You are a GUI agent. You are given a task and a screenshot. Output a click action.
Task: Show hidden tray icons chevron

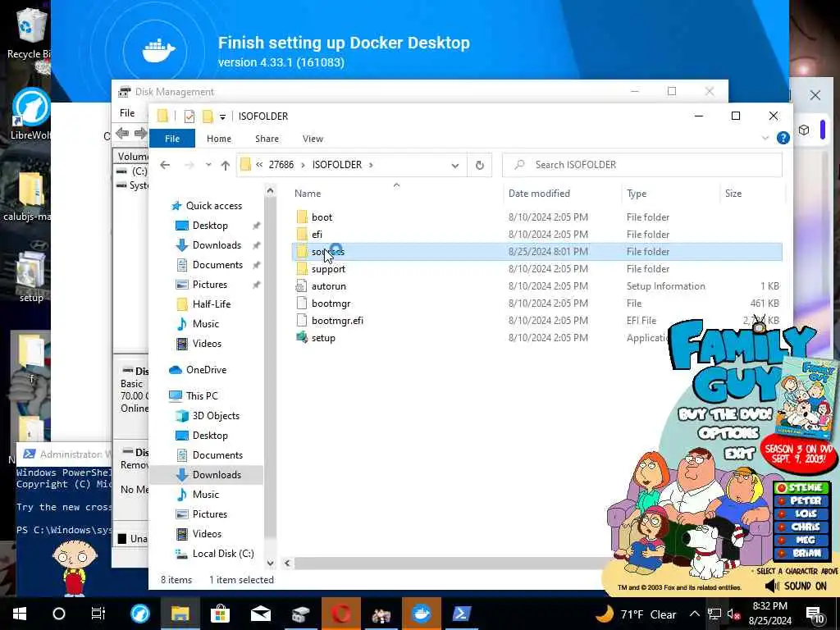coord(694,614)
